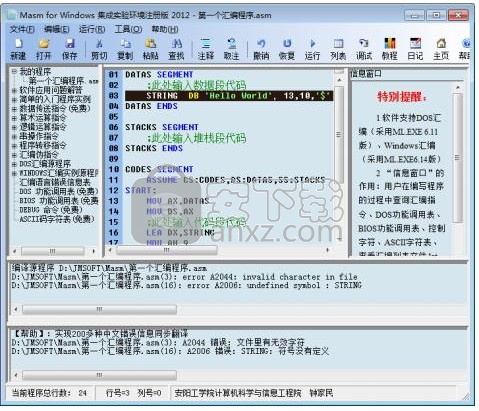This screenshot has height=411, width=479.
Task: Click the Chinese A2006 符号没有定义 line
Action: click(170, 351)
